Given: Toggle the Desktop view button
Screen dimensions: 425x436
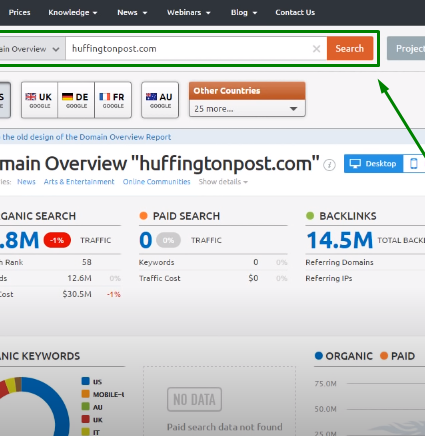Looking at the screenshot, I should (373, 163).
